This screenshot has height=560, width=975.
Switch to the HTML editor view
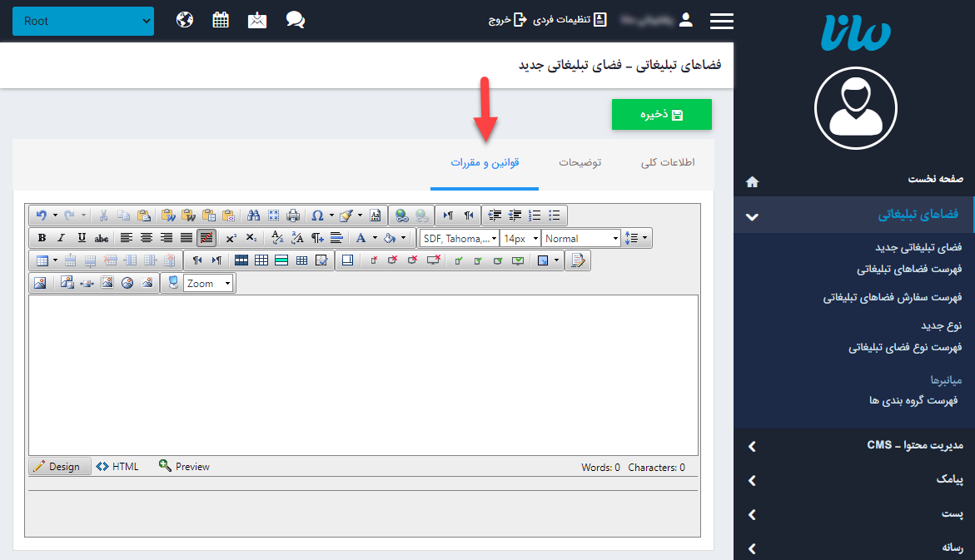click(x=118, y=467)
